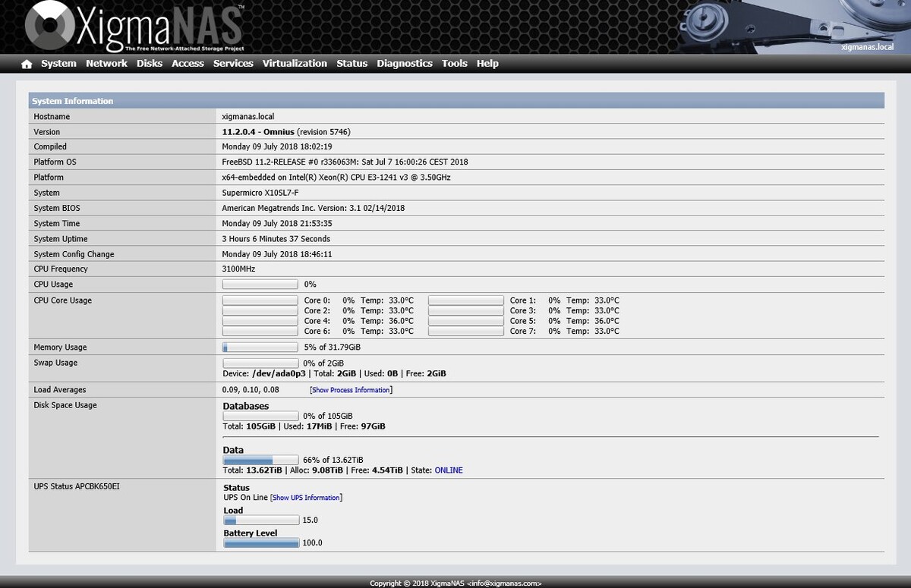Image resolution: width=911 pixels, height=588 pixels.
Task: Open the Diagnostics menu
Action: (405, 64)
